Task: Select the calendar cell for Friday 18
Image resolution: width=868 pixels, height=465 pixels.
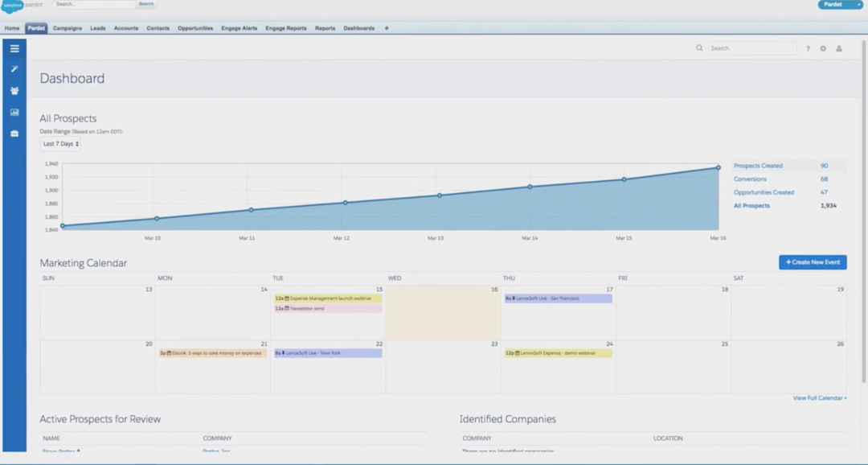Action: 674,313
